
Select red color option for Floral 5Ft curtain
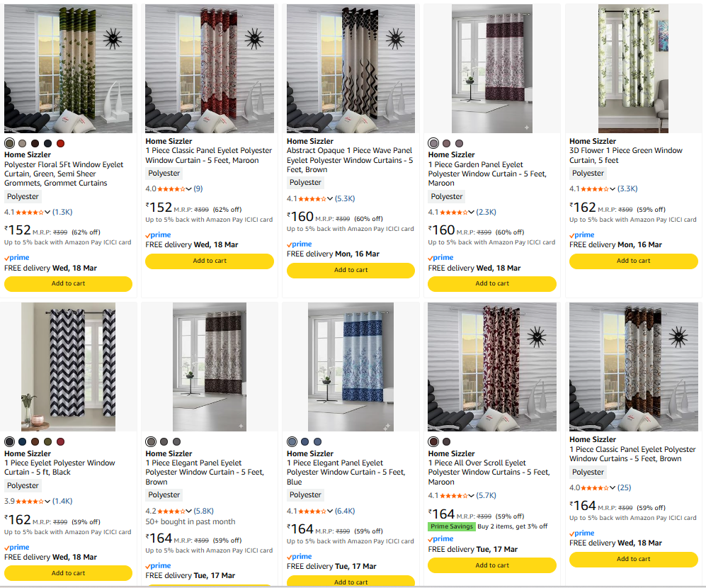point(60,144)
